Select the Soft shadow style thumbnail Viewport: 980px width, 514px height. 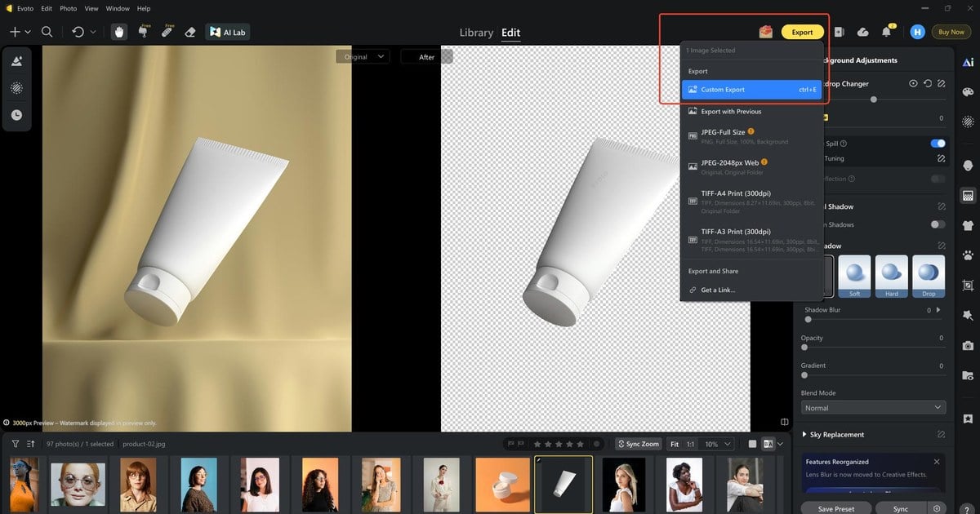click(854, 276)
